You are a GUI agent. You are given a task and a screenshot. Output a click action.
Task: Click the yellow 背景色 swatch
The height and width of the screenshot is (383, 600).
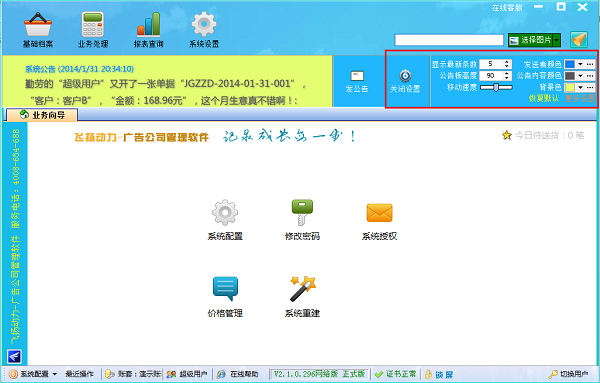tap(570, 88)
